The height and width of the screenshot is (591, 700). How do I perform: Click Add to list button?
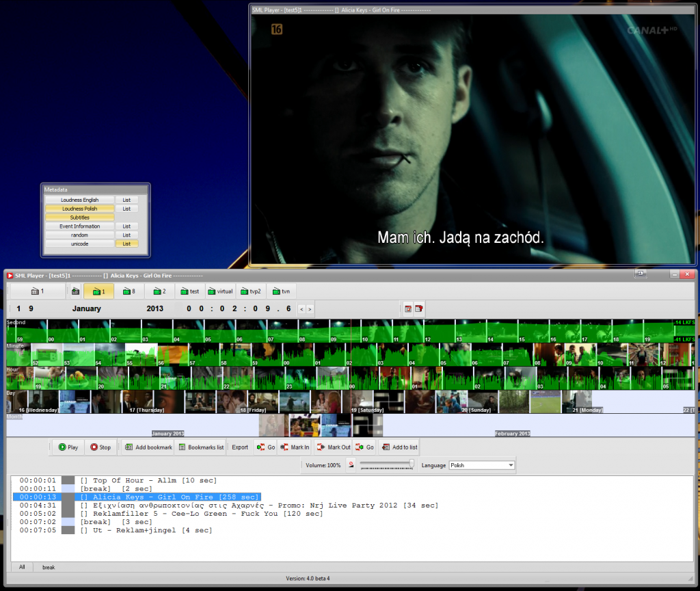[x=399, y=447]
